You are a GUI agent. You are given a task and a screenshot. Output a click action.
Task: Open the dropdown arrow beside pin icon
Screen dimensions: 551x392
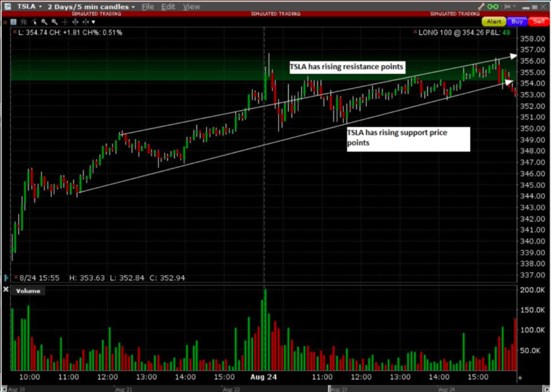pos(514,6)
